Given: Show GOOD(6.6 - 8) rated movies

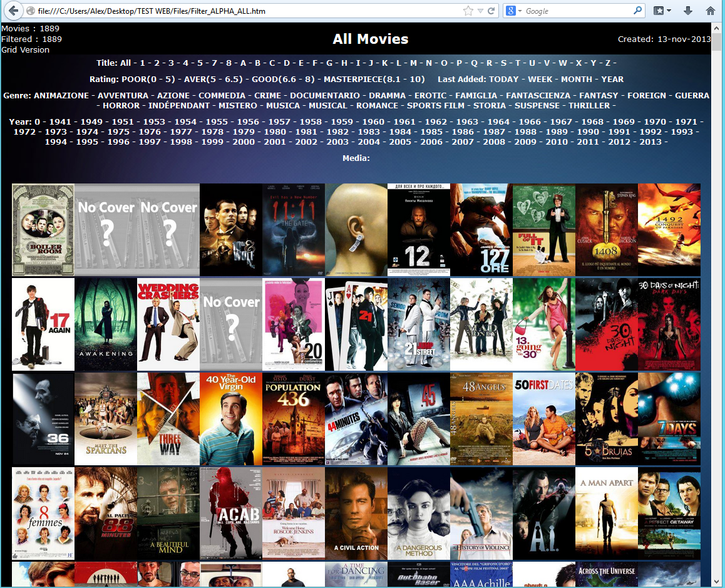Looking at the screenshot, I should pyautogui.click(x=283, y=79).
